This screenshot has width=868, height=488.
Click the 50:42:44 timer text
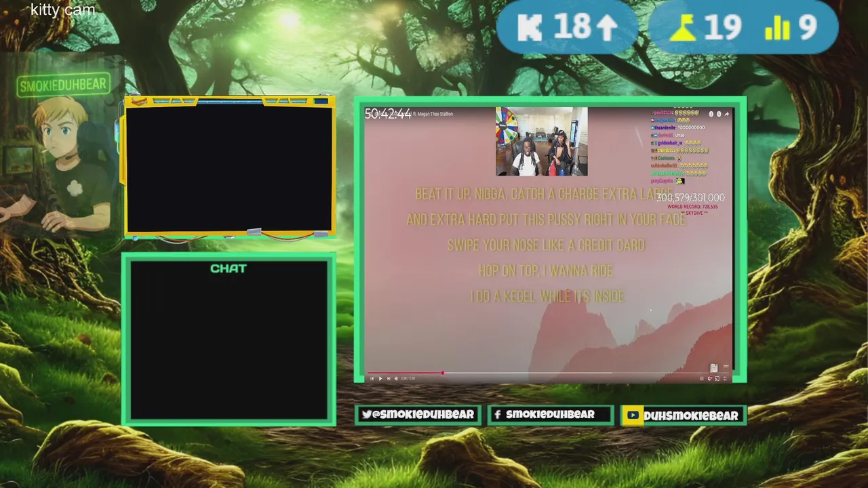388,114
